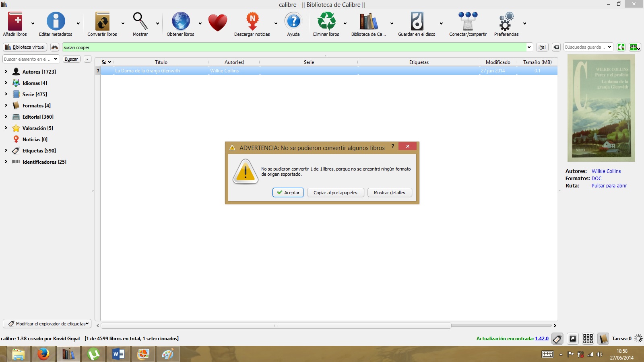Open Conectar/compartir icon
This screenshot has width=644, height=362.
(x=468, y=21)
